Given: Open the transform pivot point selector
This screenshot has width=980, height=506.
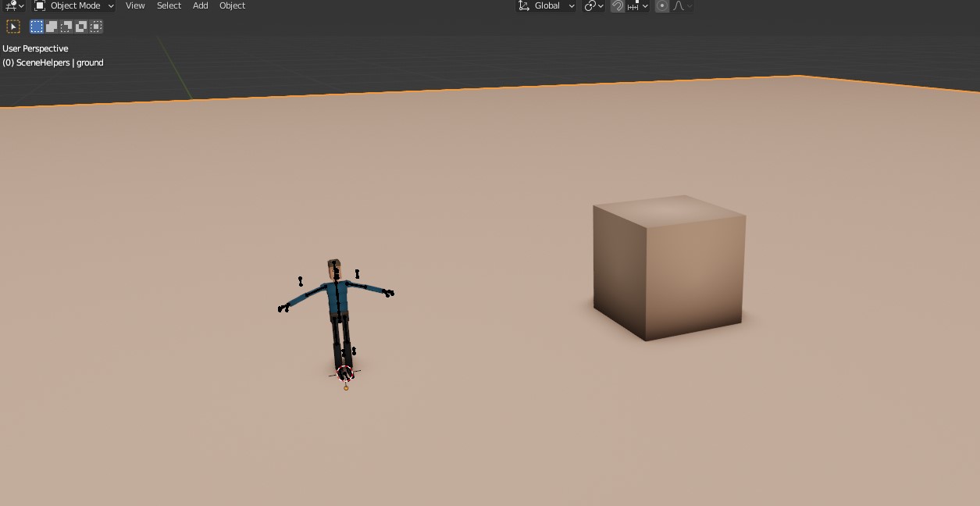Looking at the screenshot, I should tap(593, 5).
